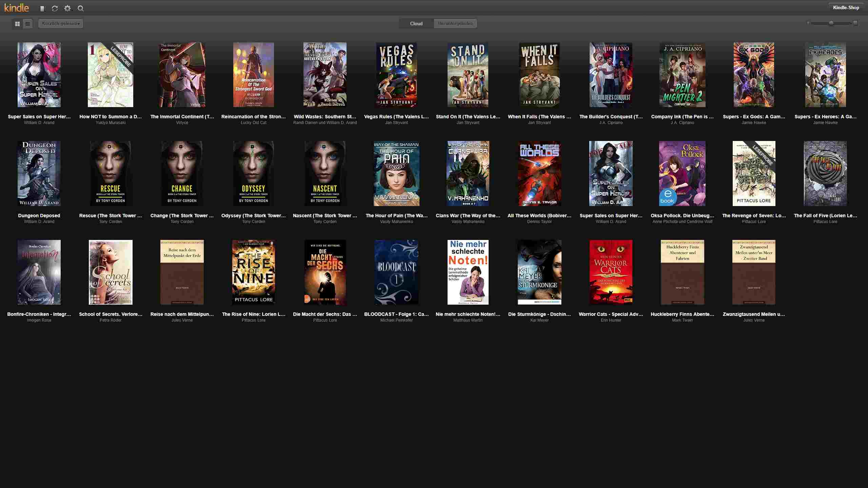Open 'The Revenge of Seven' sample cover
868x488 pixels.
pos(754,174)
